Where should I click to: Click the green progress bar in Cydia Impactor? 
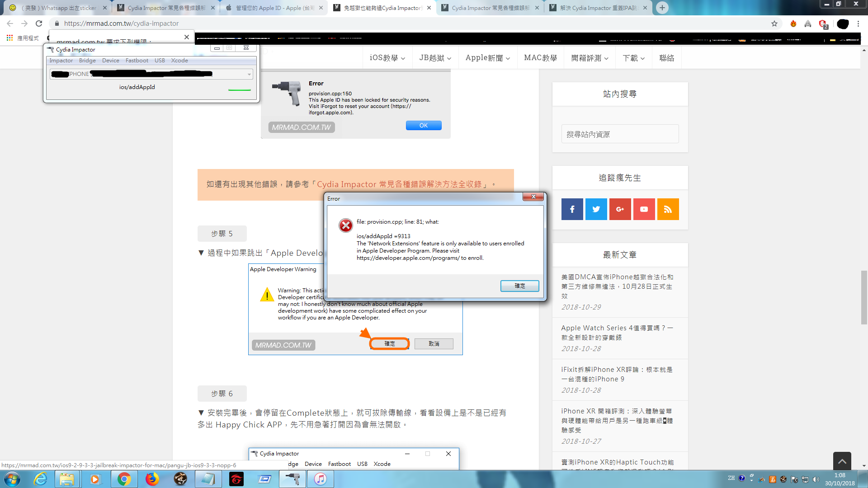point(240,90)
